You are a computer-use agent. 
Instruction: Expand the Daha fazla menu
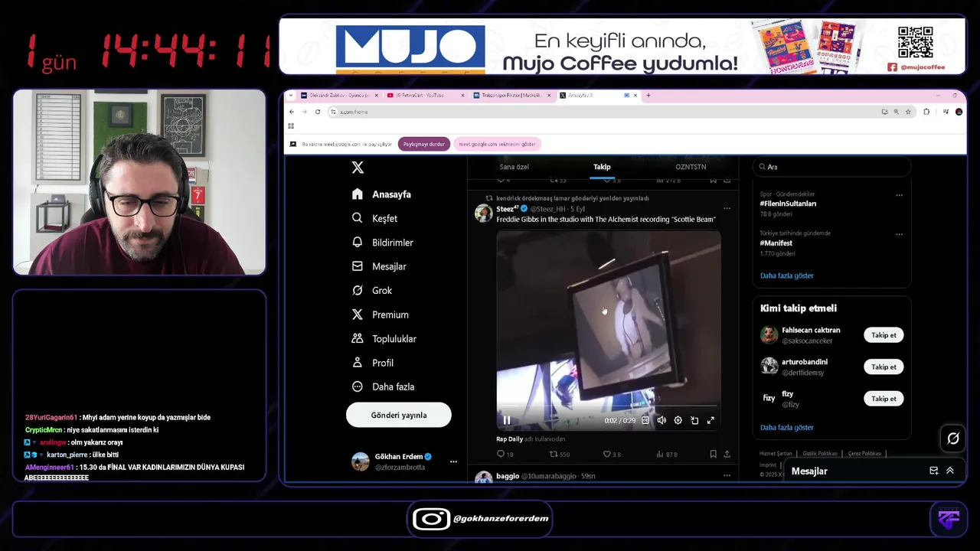pos(383,386)
